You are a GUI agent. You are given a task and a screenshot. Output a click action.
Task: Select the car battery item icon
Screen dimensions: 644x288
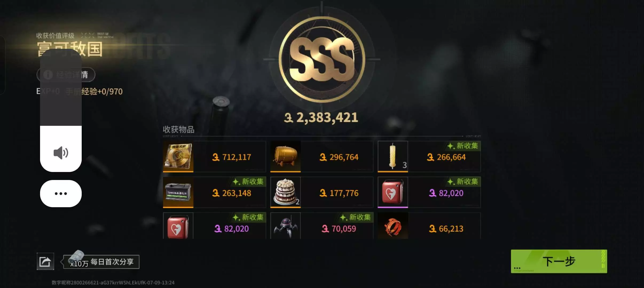click(x=178, y=192)
